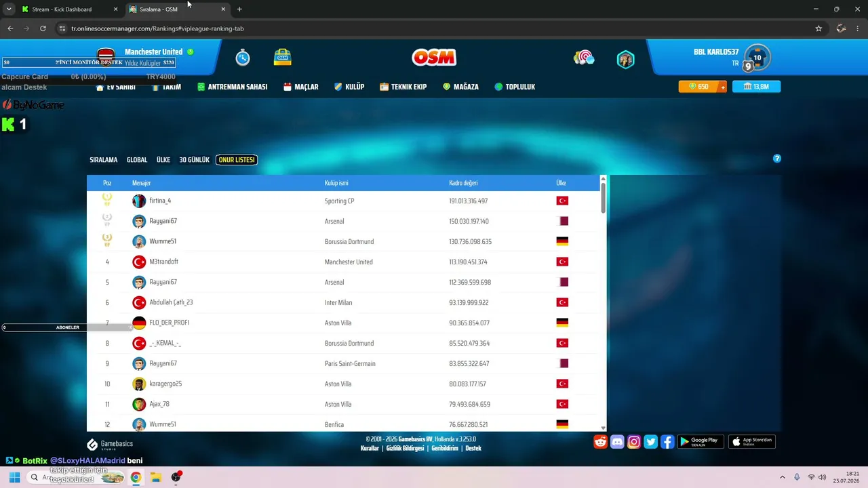This screenshot has height=488, width=868.
Task: Select the GLOBAL ranking tab
Action: point(137,160)
